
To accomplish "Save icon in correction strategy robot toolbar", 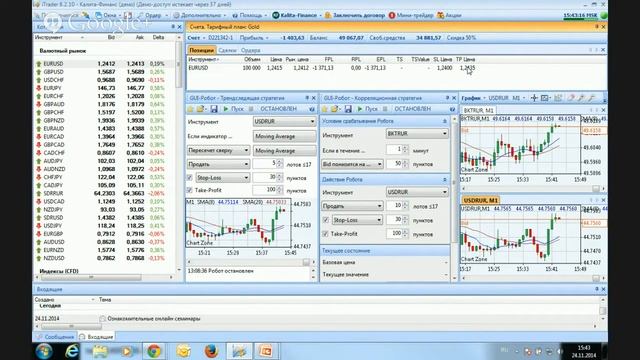I will tap(348, 109).
